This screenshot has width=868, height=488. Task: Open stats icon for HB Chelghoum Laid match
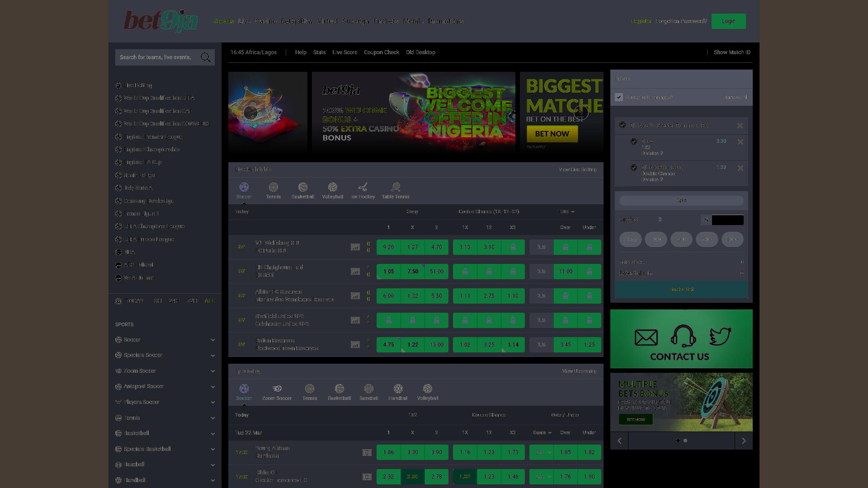[355, 272]
